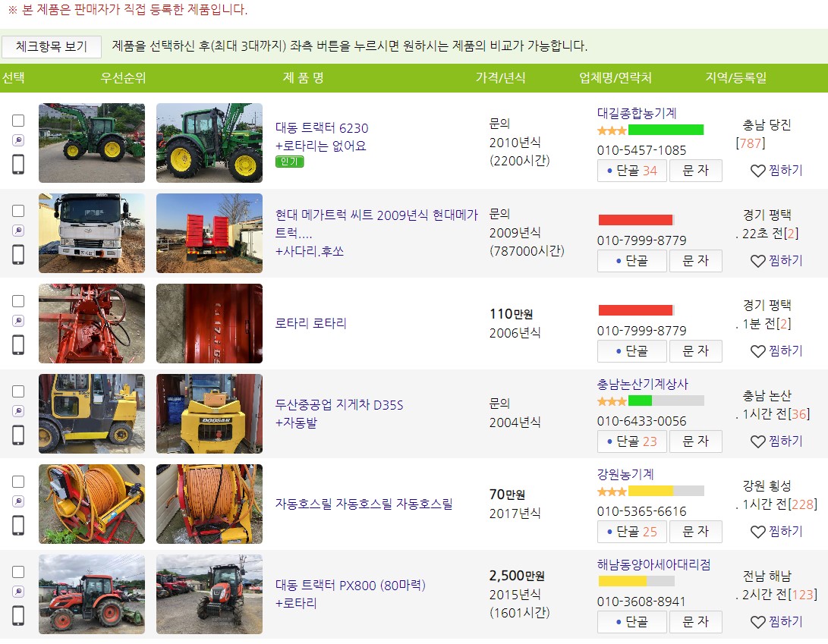828x644 pixels.
Task: Click 문자 button in 현대 메가트럭 row
Action: pyautogui.click(x=695, y=261)
